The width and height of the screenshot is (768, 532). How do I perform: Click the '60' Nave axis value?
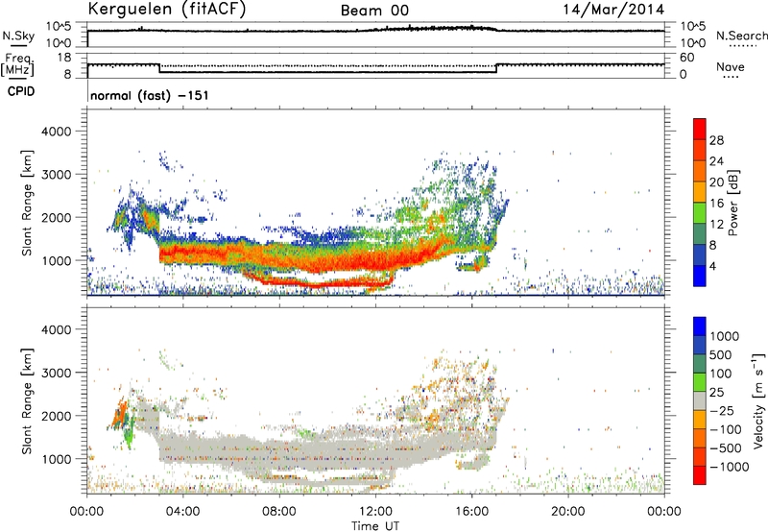[x=687, y=58]
